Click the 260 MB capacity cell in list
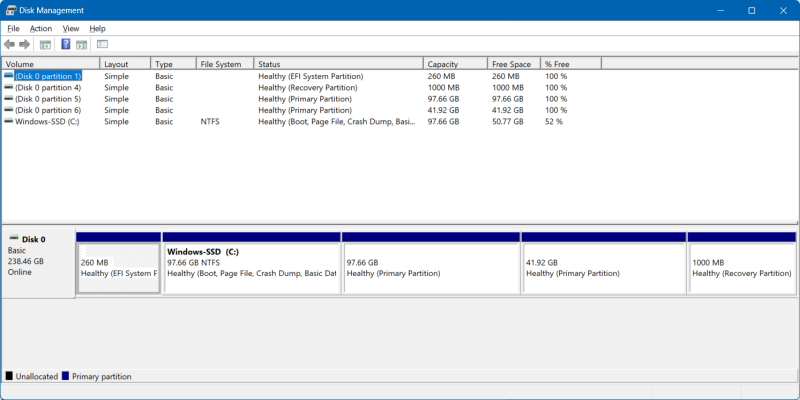This screenshot has width=800, height=400. 441,76
